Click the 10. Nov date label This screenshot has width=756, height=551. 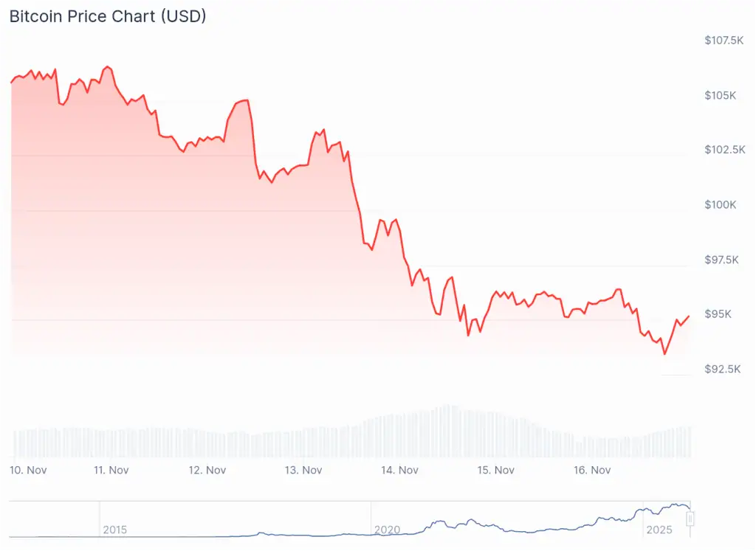pyautogui.click(x=28, y=470)
